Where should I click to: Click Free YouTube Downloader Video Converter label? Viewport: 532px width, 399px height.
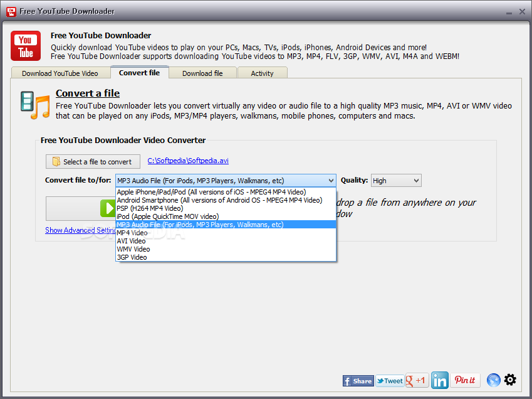[x=123, y=141]
